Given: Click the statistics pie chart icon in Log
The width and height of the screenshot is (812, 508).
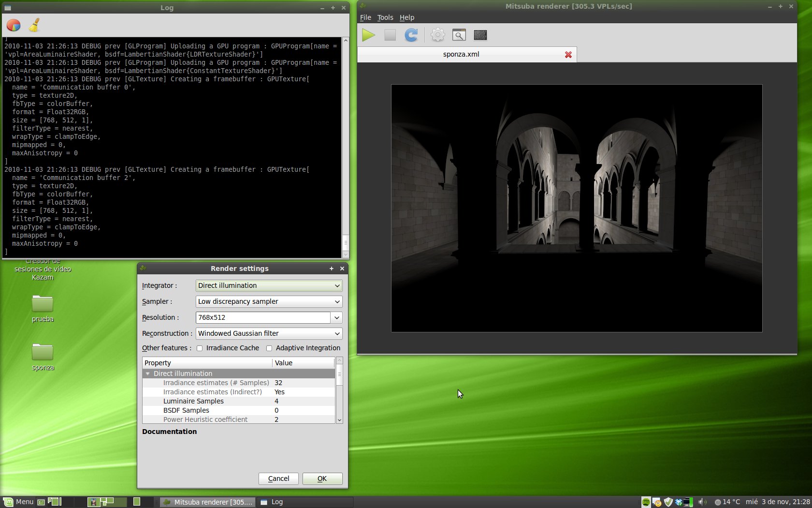Looking at the screenshot, I should tap(14, 25).
